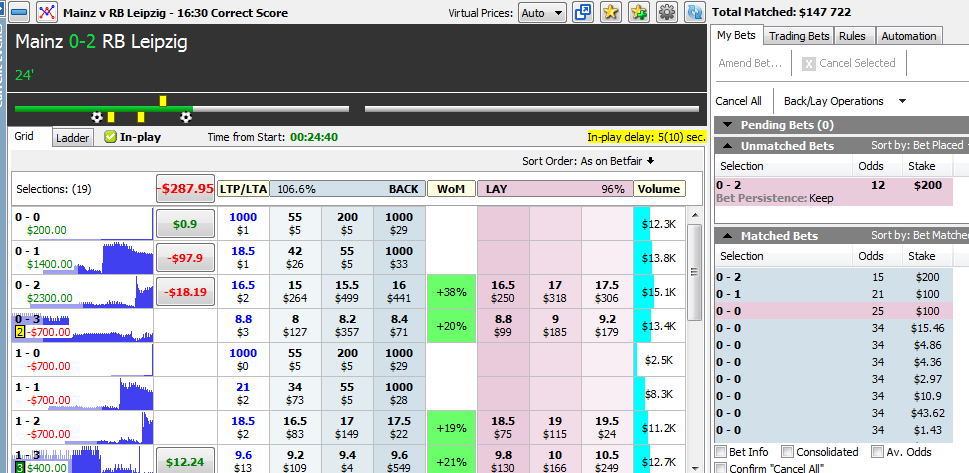
Task: Select matched 0 - 1 bet at odds 21
Action: pos(833,294)
